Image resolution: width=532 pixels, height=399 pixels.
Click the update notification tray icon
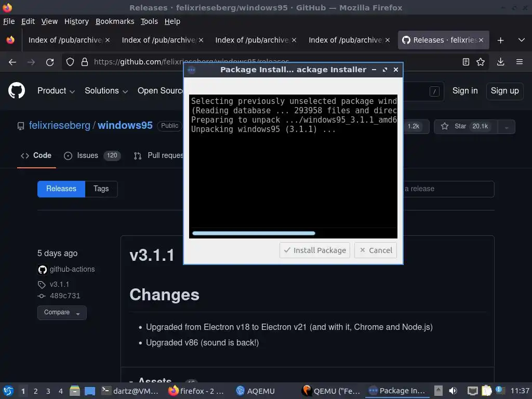click(x=499, y=390)
